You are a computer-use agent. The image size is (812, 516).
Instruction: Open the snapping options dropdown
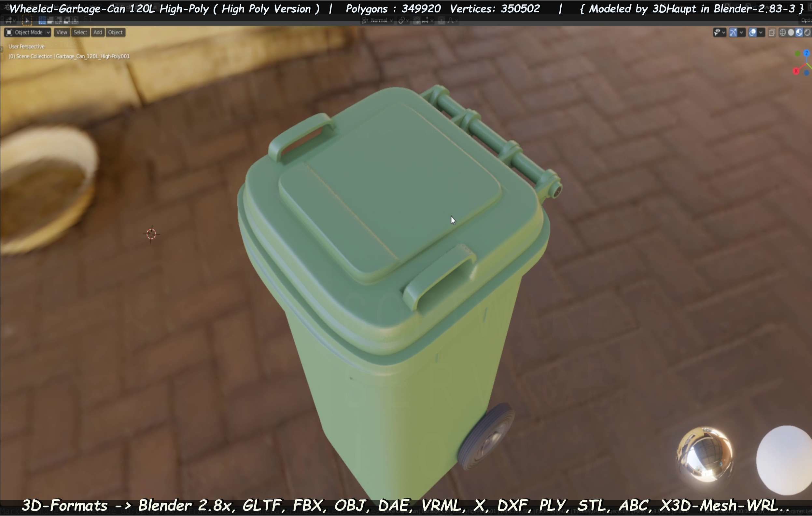coord(427,21)
